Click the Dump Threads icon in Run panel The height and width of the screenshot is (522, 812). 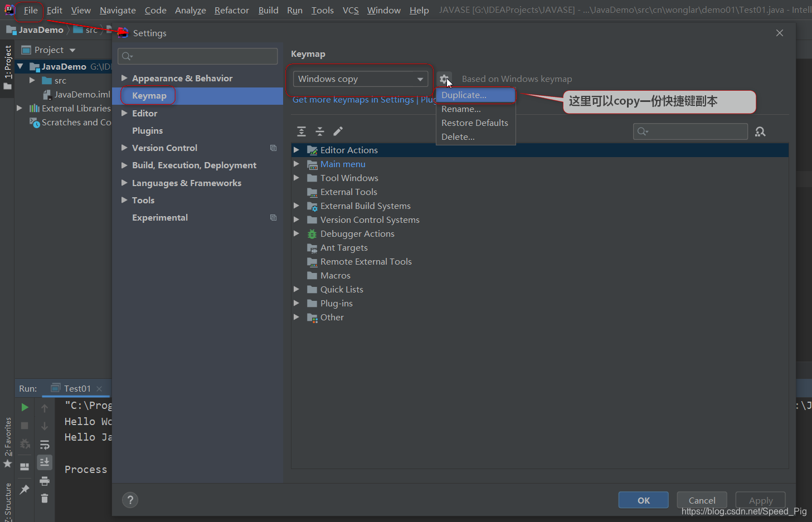coord(25,445)
